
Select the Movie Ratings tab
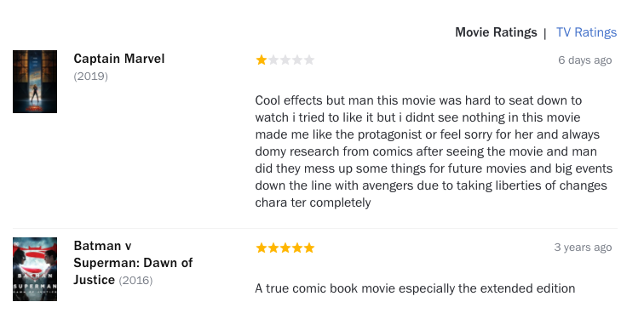[x=496, y=32]
